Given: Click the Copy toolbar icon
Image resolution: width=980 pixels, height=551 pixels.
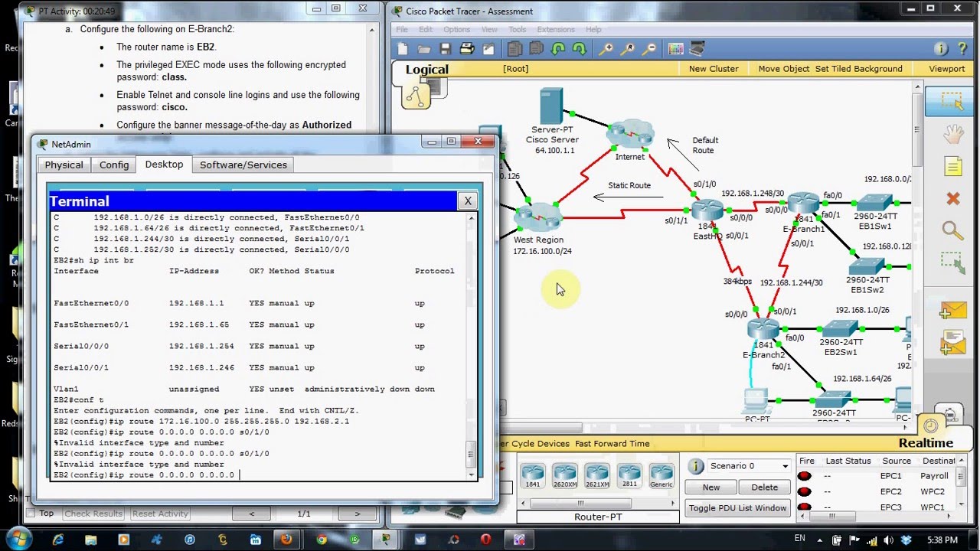Looking at the screenshot, I should tap(514, 49).
